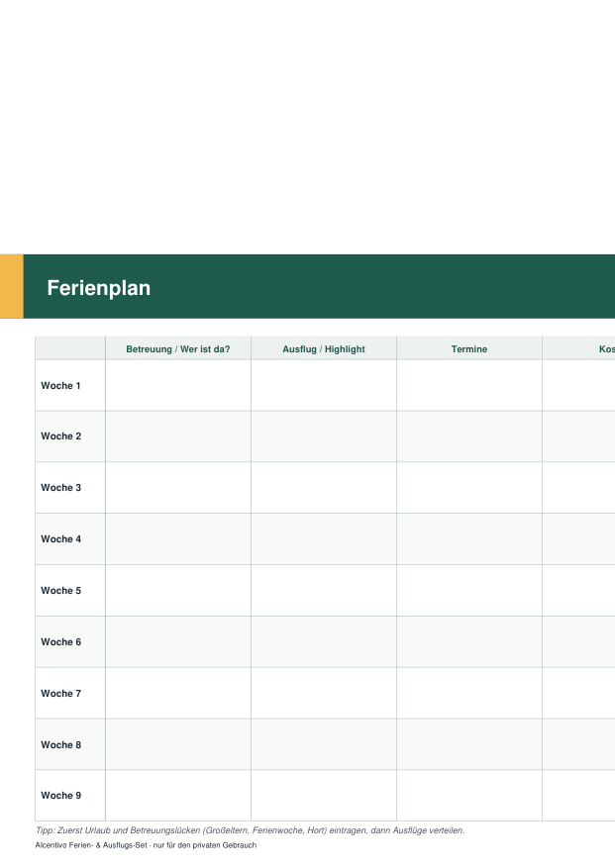Click the italic 'Tipp: Zuerst Urlaub' hint text
Viewport: 615px width, 868px height.
(250, 830)
